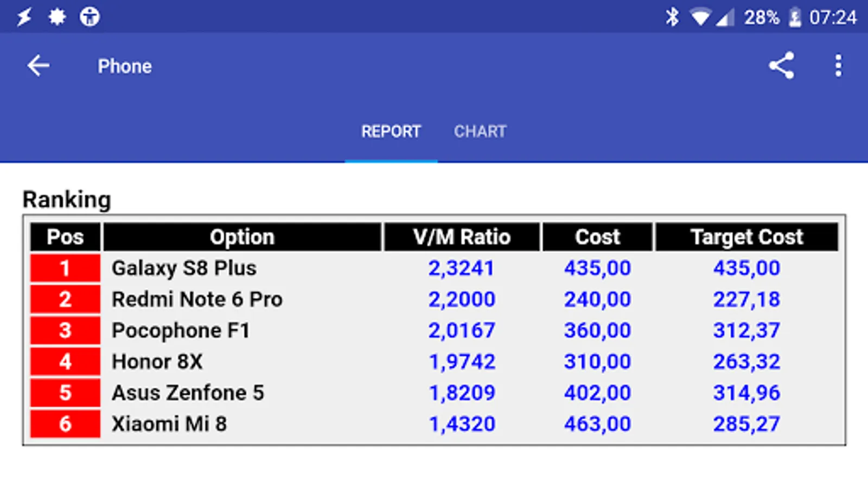868x488 pixels.
Task: Tap the target cost 285,27
Action: pos(746,424)
